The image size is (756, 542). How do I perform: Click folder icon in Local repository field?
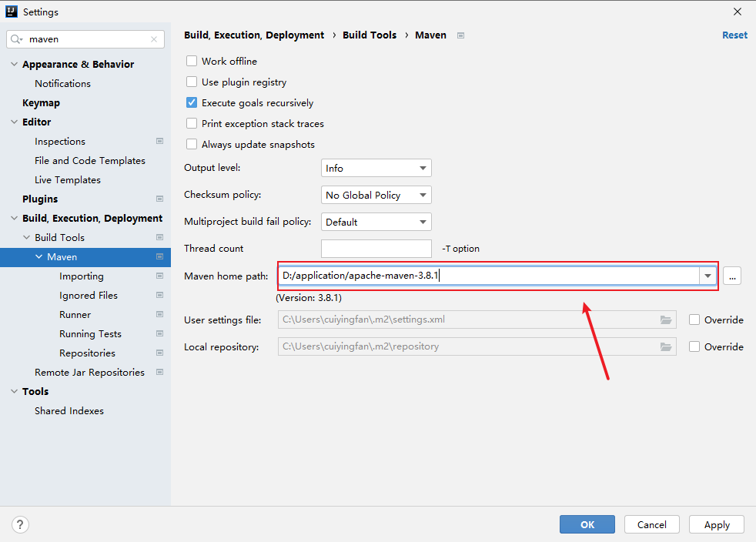coord(666,346)
